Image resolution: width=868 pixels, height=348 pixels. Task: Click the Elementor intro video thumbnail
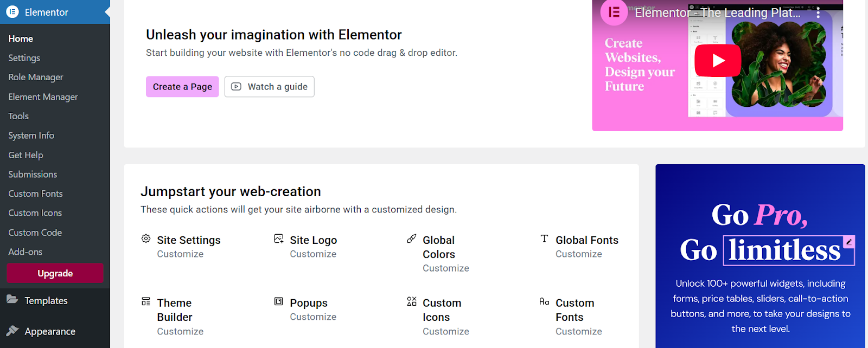coord(718,66)
